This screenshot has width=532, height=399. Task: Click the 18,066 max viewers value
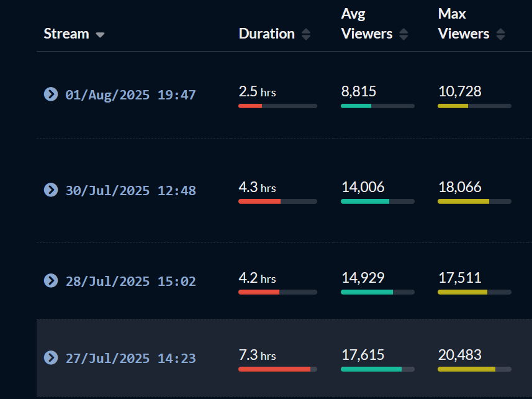tap(460, 187)
